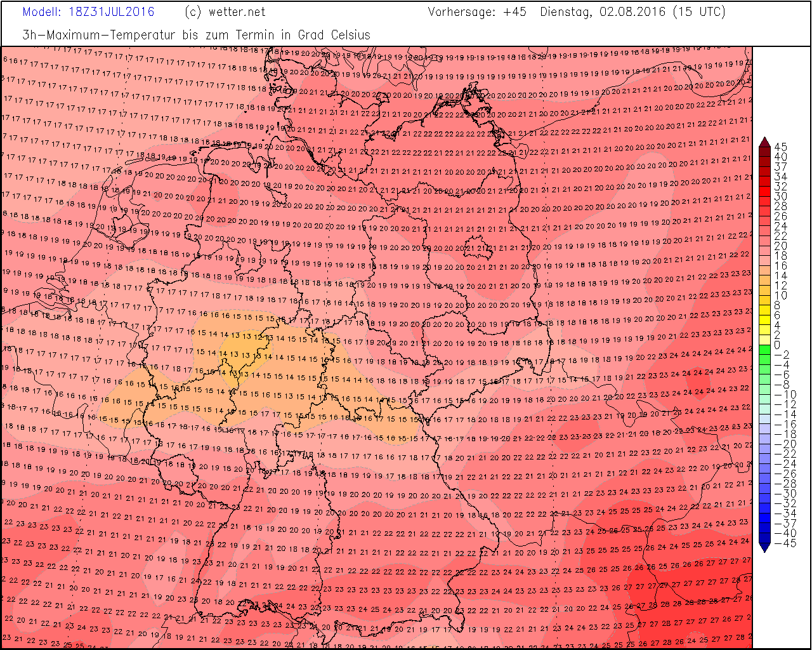Click the dark blue arrow below the legend

click(764, 547)
